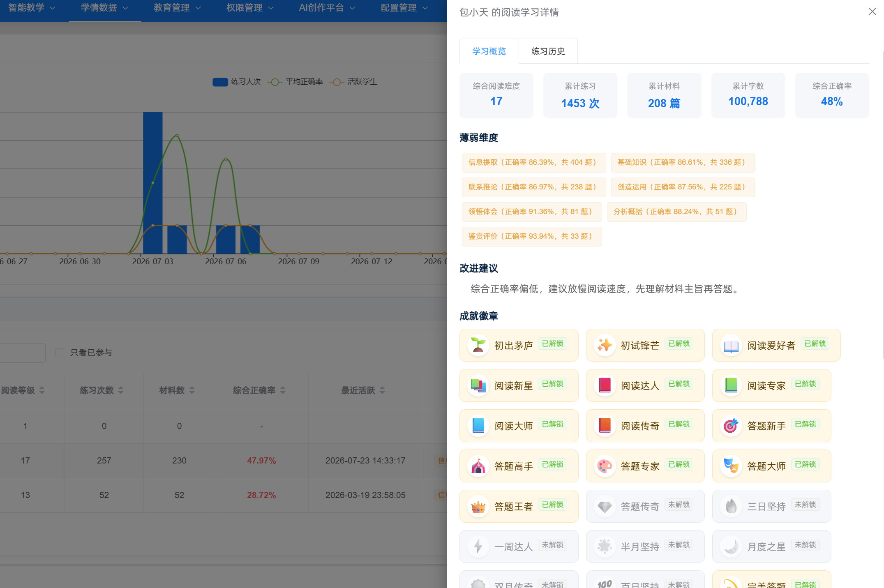Image resolution: width=884 pixels, height=588 pixels.
Task: Click the 鉴赏评价 weak dimension tag
Action: click(x=532, y=237)
